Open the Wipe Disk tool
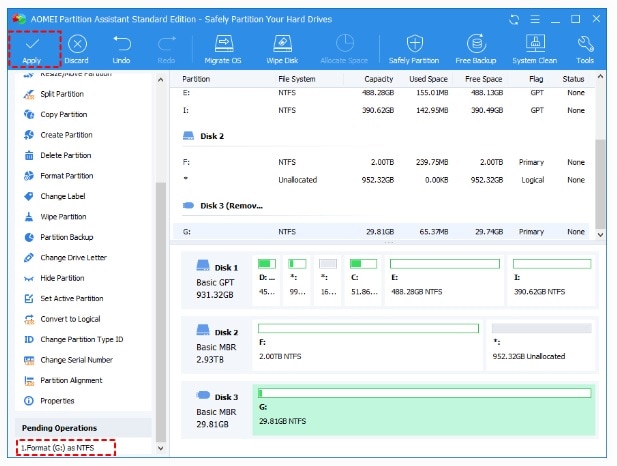This screenshot has height=466, width=617. pyautogui.click(x=282, y=50)
